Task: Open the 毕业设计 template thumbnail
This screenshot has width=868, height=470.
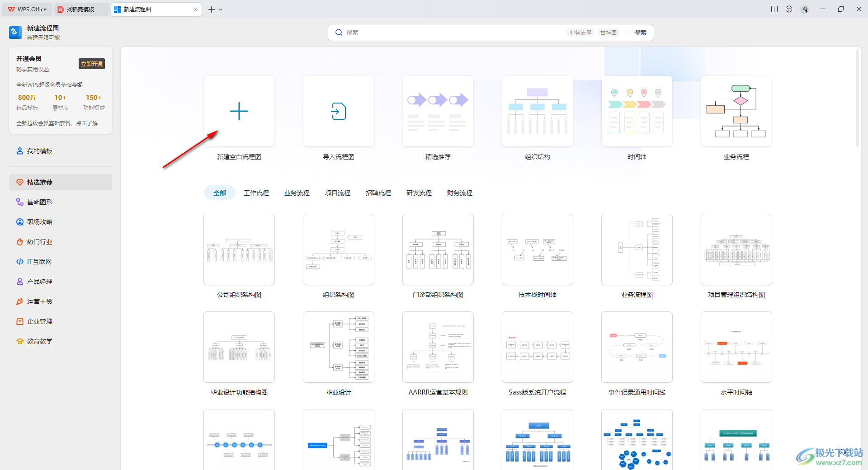Action: [339, 347]
